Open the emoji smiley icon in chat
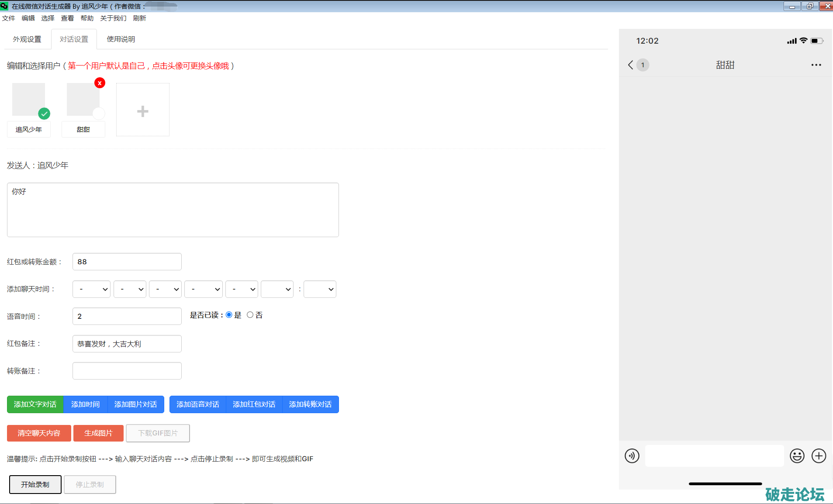 tap(797, 456)
